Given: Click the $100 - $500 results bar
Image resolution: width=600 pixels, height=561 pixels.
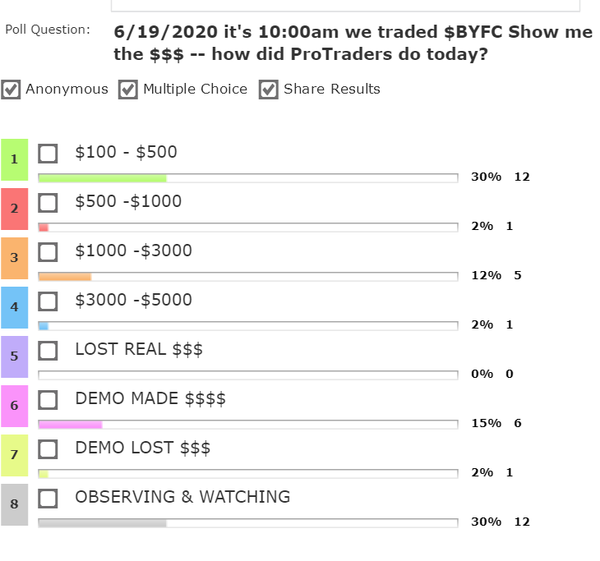Looking at the screenshot, I should (x=247, y=177).
